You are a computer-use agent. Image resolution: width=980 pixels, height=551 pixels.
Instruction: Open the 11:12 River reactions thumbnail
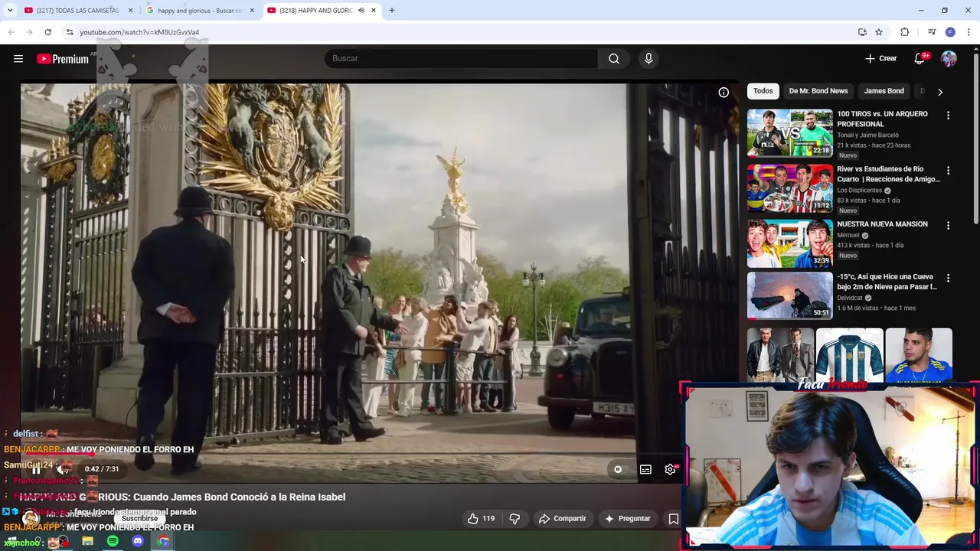[x=789, y=187]
